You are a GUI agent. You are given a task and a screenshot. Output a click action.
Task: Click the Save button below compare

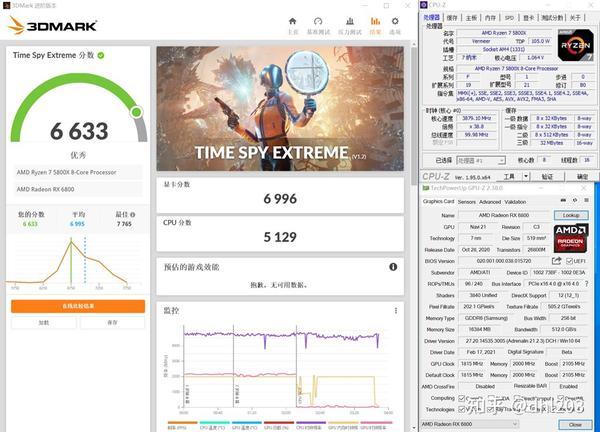(112, 323)
